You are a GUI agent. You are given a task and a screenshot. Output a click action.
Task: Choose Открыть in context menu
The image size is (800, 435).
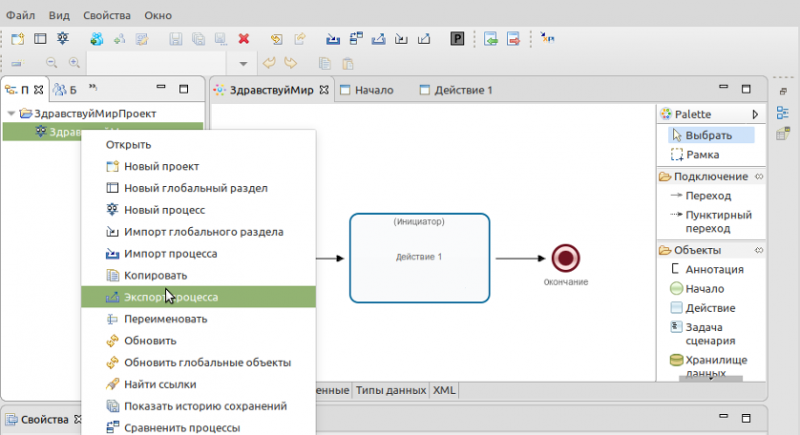[198, 144]
